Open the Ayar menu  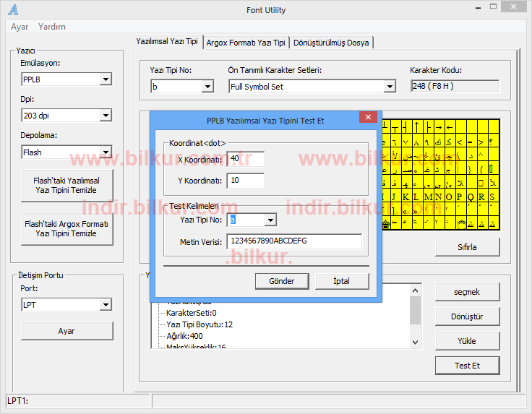pyautogui.click(x=20, y=27)
